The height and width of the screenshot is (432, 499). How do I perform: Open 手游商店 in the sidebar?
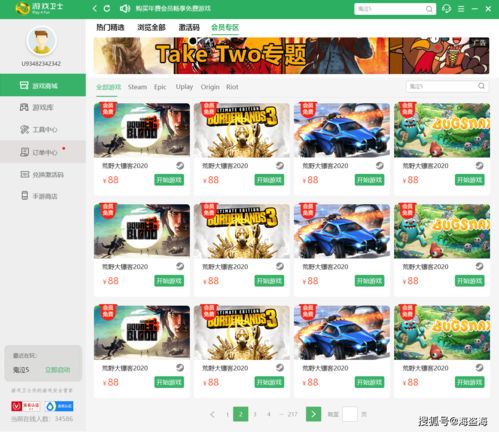(x=43, y=196)
